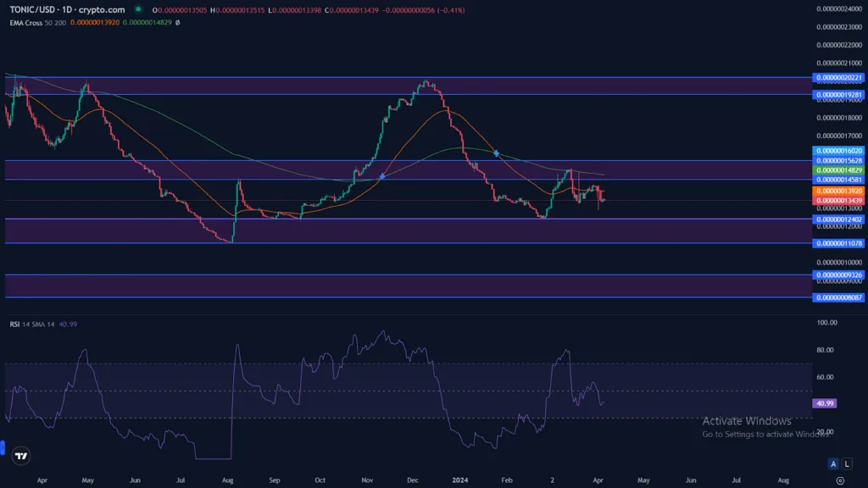The height and width of the screenshot is (488, 868).
Task: Open the TradingView logo button
Action: (x=21, y=456)
